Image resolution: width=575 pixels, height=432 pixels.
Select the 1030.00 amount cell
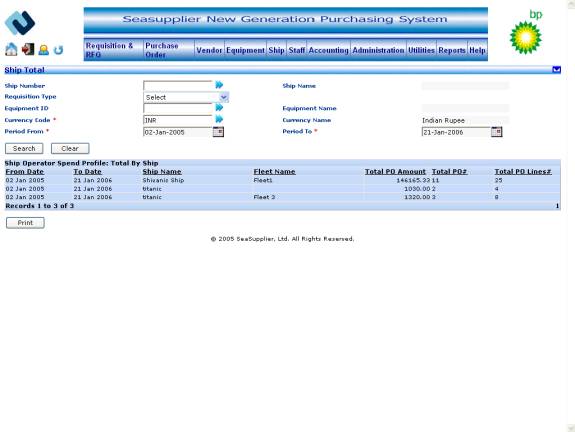pos(417,189)
